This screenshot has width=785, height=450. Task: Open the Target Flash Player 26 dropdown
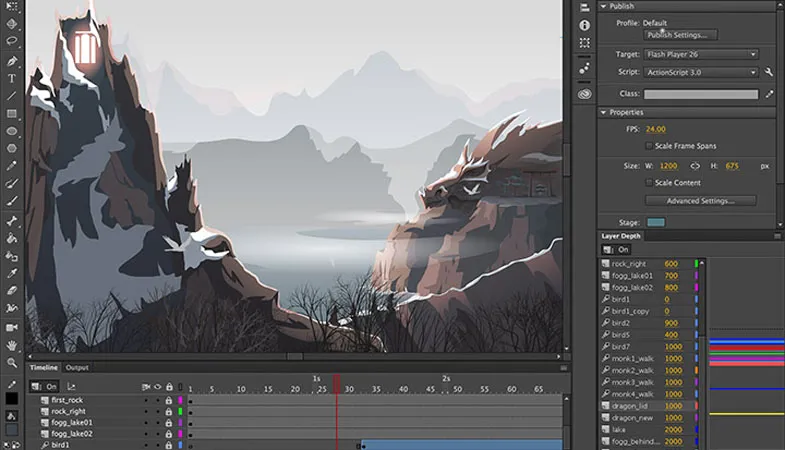pos(700,54)
